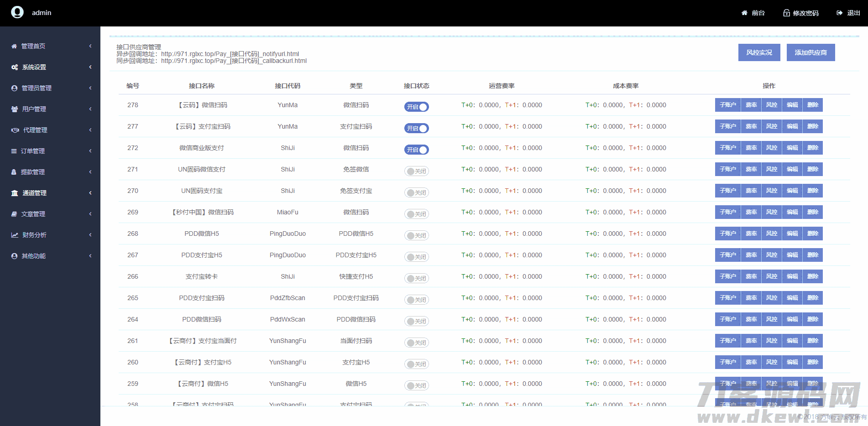This screenshot has height=426, width=868.
Task: Turn on the UN固码微信支付 status switch
Action: coord(416,171)
